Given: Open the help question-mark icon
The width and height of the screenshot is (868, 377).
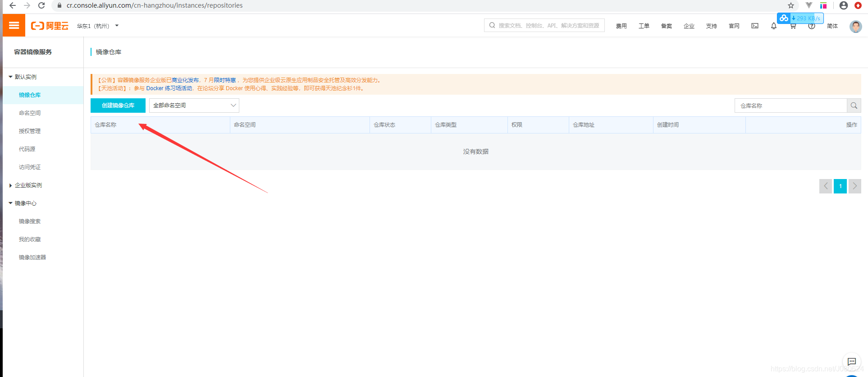Looking at the screenshot, I should coord(811,26).
